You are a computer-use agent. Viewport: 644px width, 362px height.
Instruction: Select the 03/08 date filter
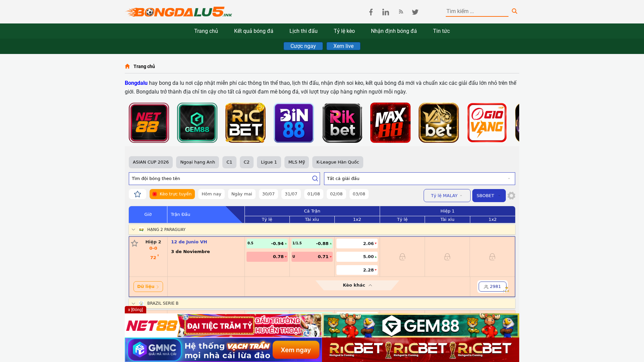tap(359, 194)
